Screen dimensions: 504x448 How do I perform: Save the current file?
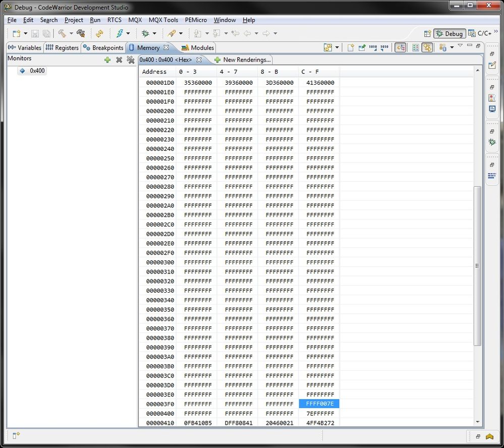click(35, 33)
